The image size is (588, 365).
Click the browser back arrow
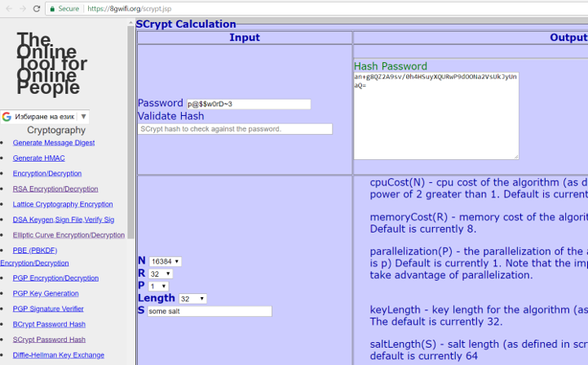[7, 8]
